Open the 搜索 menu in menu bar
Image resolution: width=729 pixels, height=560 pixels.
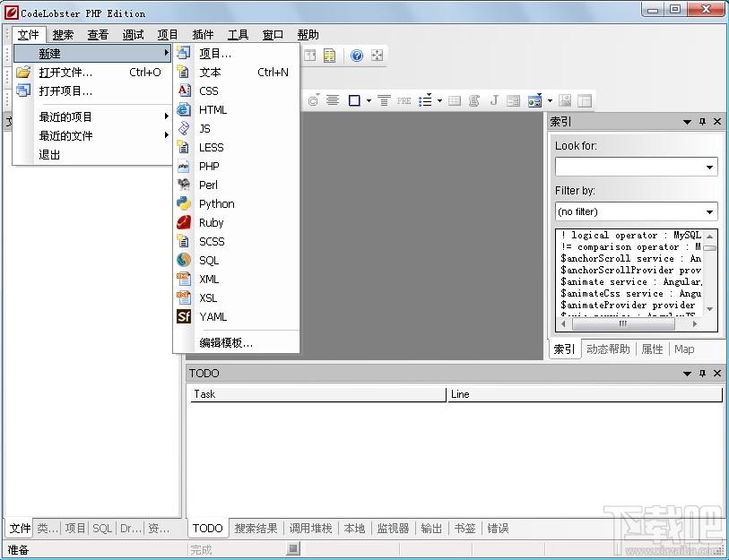click(63, 35)
